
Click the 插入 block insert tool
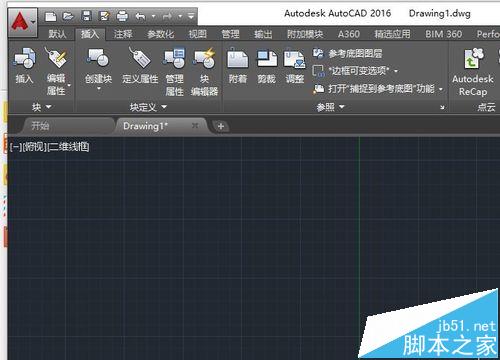point(24,65)
